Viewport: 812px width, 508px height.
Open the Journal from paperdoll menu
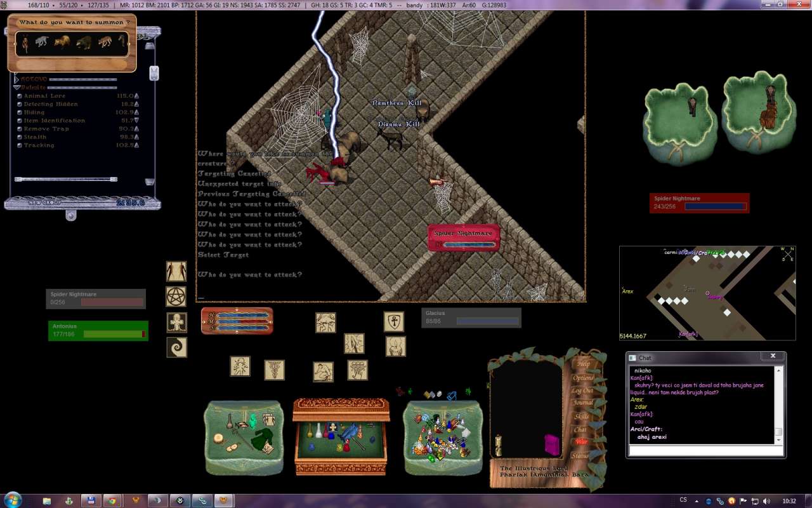[582, 403]
